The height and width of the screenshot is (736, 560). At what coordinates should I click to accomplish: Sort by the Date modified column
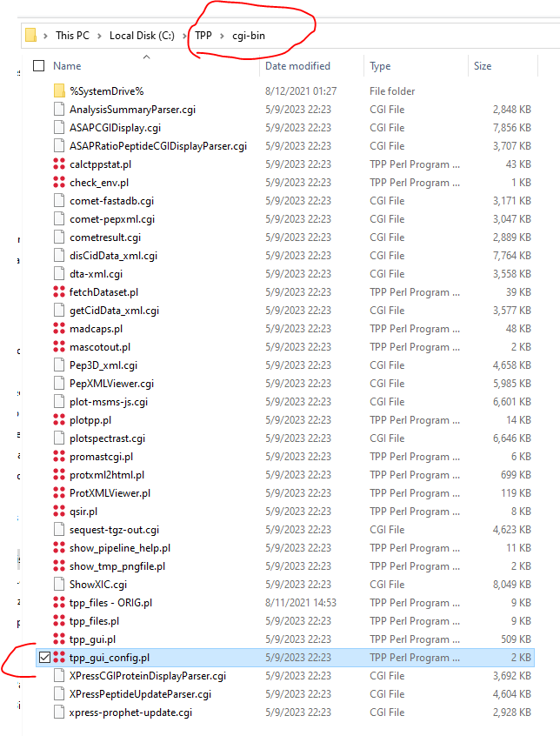(x=299, y=66)
